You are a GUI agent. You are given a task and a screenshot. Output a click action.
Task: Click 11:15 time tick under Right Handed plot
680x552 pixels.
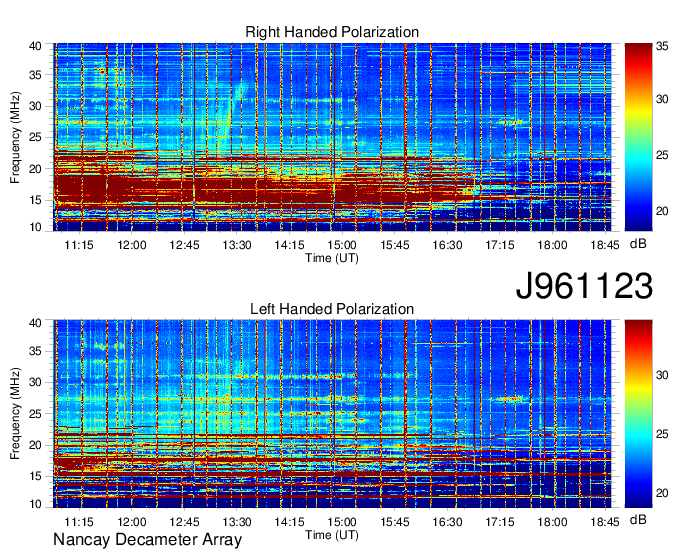(79, 245)
